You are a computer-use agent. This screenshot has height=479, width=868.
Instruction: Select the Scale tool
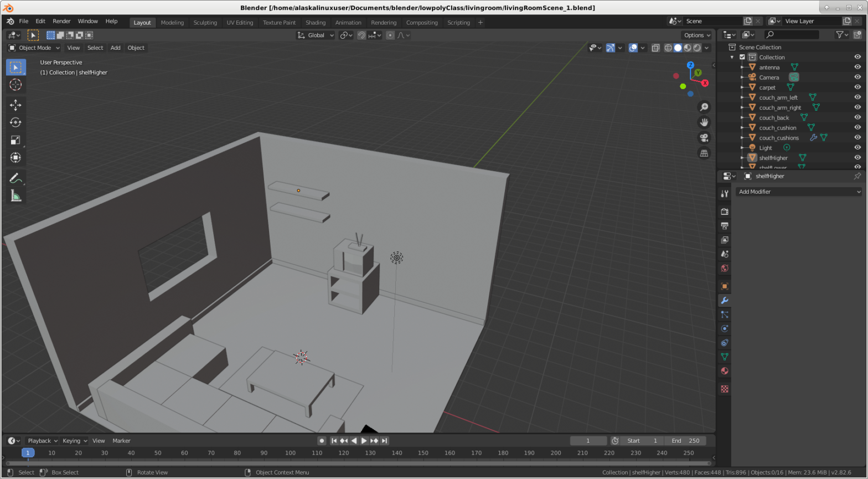coord(15,140)
